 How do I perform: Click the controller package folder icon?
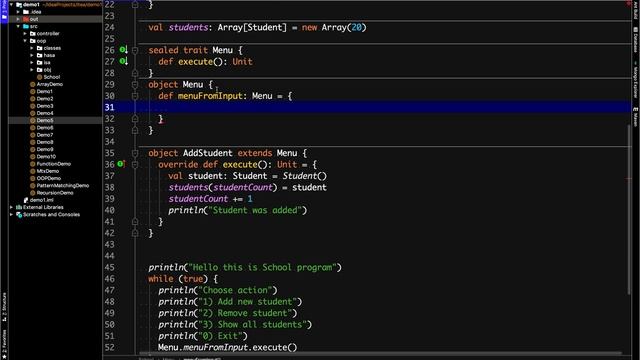33,33
